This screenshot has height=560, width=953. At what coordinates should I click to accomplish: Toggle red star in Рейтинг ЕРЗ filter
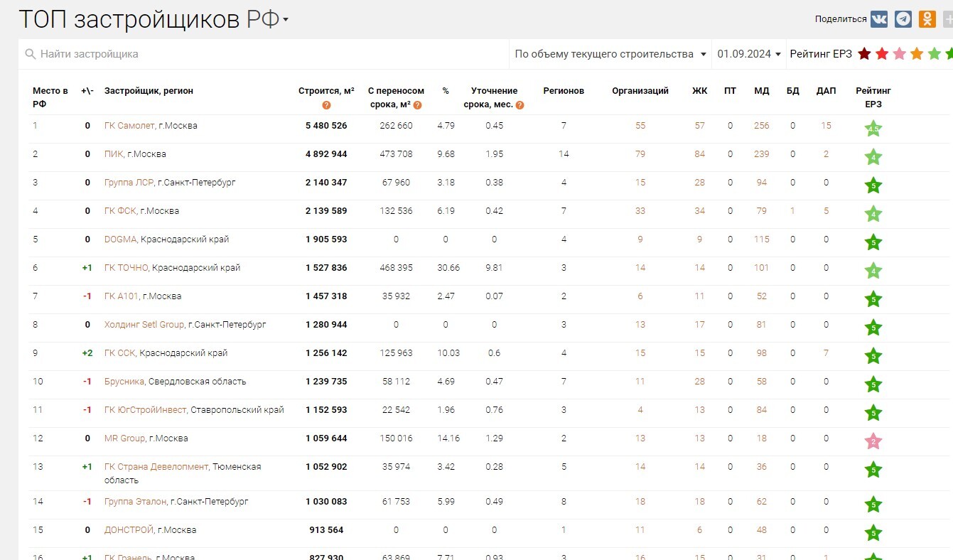pyautogui.click(x=882, y=53)
